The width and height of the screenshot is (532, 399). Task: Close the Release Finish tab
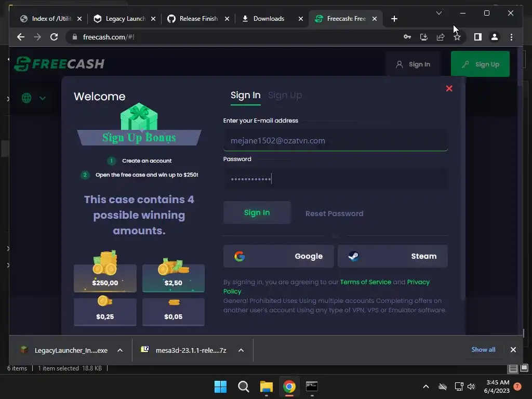227,19
